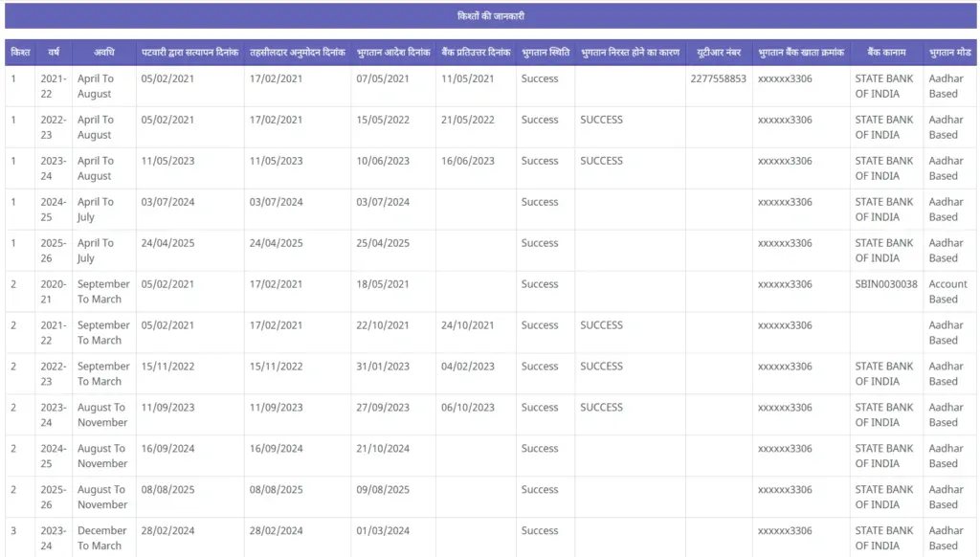Viewport: 980px width, 557px height.
Task: Click पटवारी द्वारा सत्यापन दिनांक header
Action: (190, 53)
